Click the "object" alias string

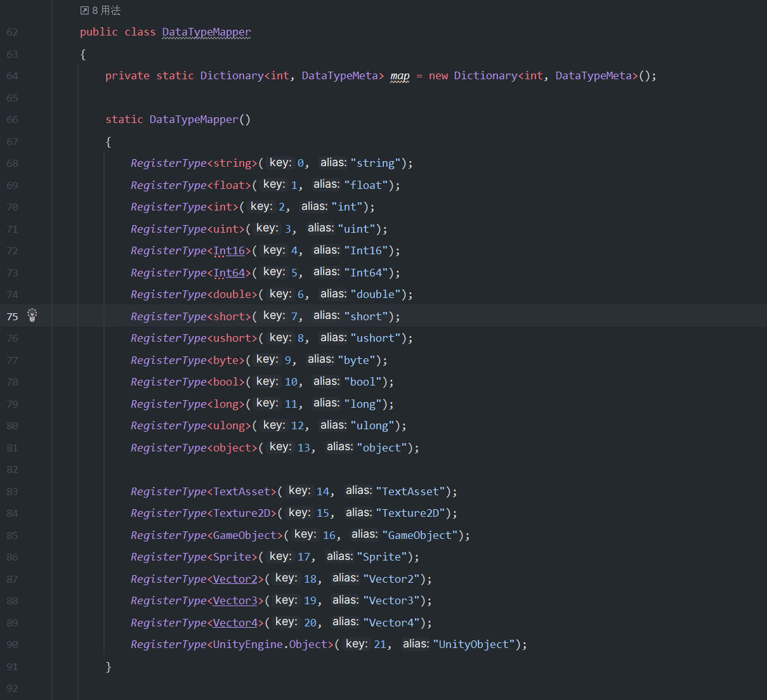(382, 448)
